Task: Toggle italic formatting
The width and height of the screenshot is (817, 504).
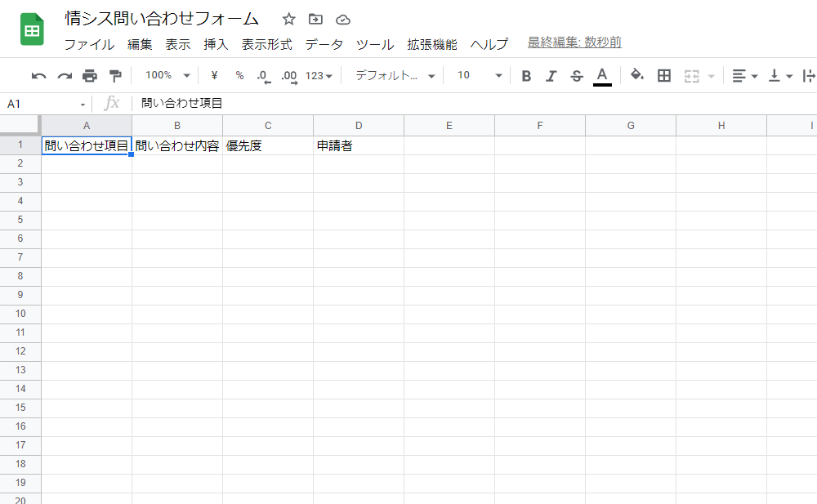Action: click(551, 74)
